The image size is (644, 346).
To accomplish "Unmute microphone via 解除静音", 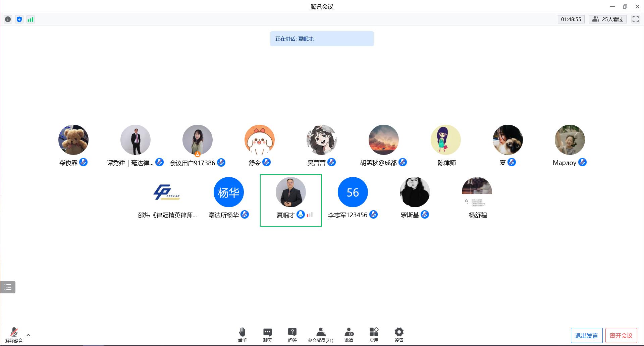I will [14, 335].
